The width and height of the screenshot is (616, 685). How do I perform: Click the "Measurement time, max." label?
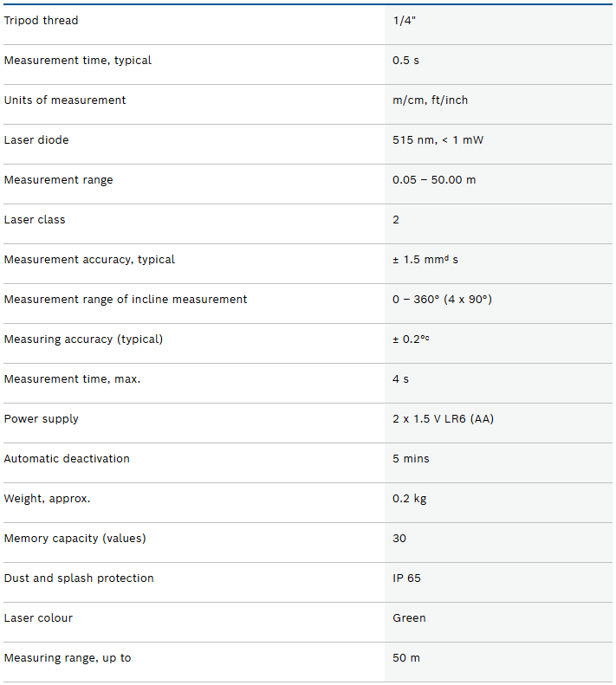click(x=72, y=379)
